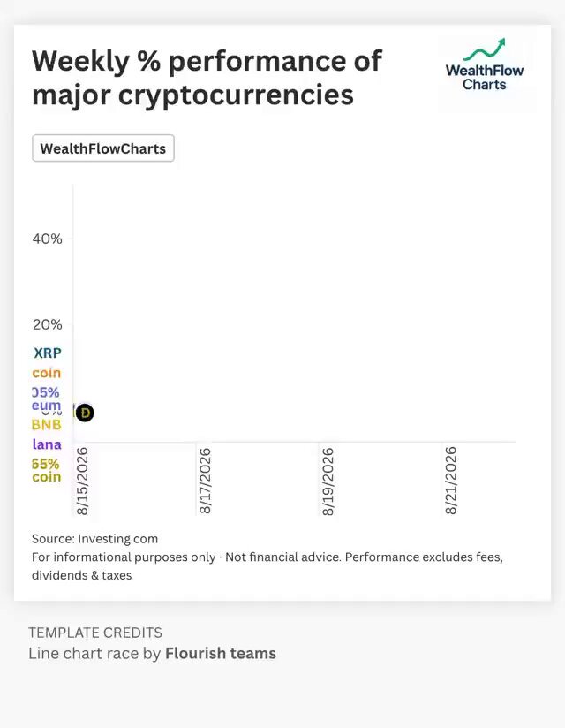Click the 40% y-axis label
The image size is (565, 728).
click(x=47, y=239)
